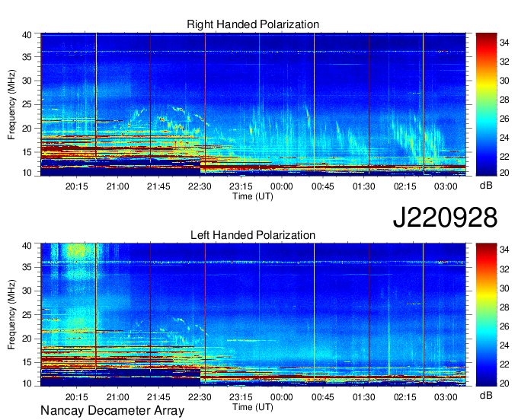Click the 10 MHz tick on Right Handed axis

[27, 173]
